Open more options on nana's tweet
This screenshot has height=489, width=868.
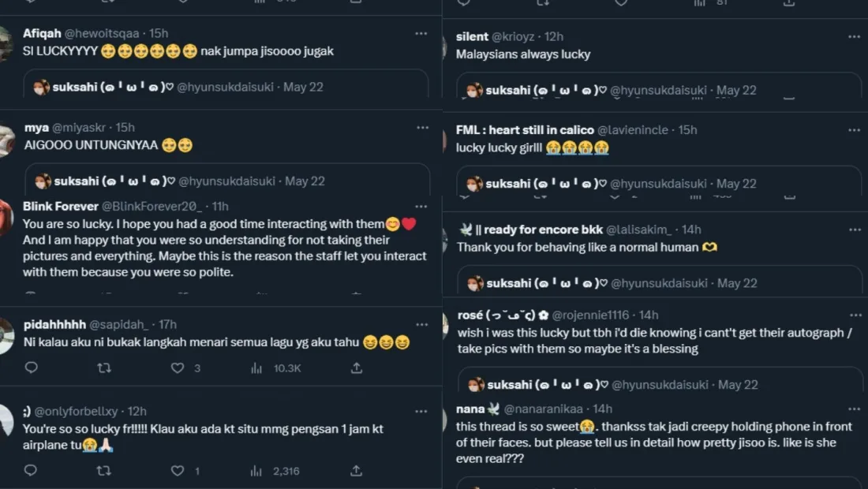854,409
